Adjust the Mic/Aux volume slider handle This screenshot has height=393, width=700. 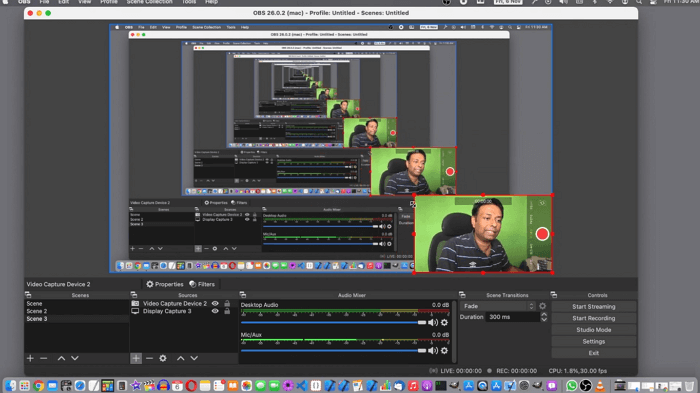click(422, 351)
